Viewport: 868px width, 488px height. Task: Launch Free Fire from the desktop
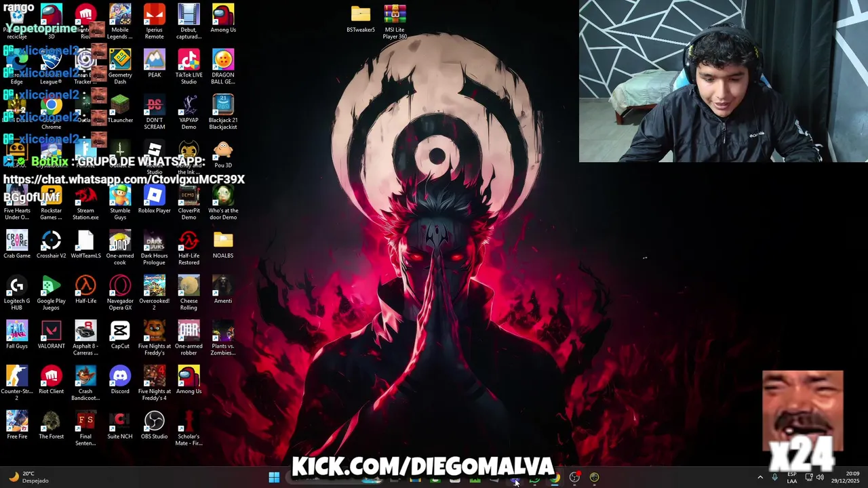(x=17, y=425)
